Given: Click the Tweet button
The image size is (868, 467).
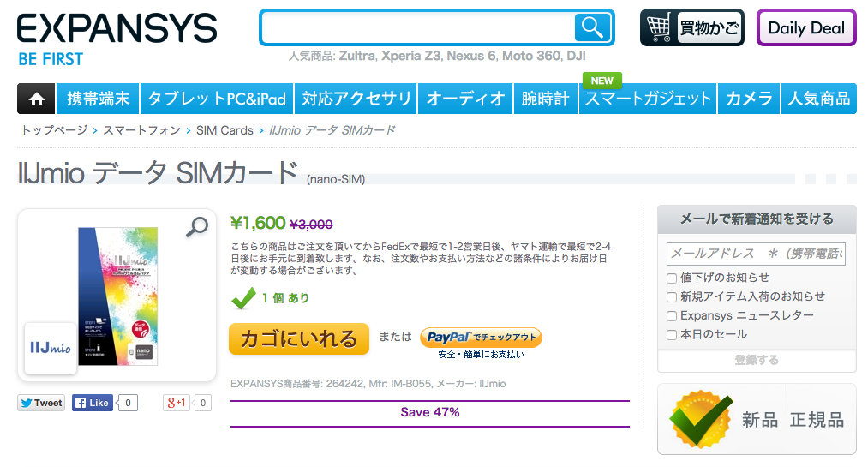Looking at the screenshot, I should coord(41,403).
